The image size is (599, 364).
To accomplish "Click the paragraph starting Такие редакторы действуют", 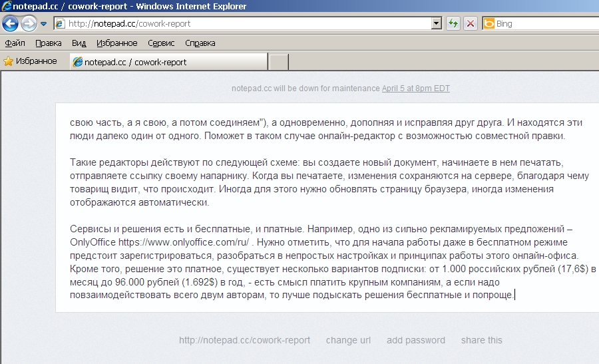I will (329, 182).
